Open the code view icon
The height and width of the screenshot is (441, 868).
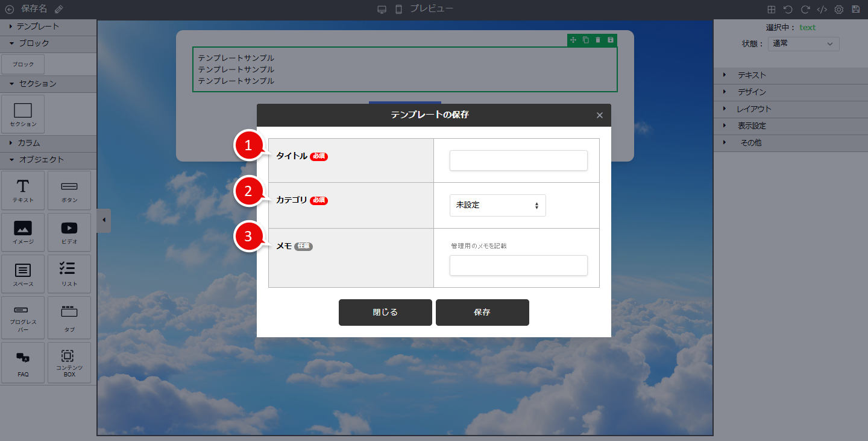pos(822,9)
